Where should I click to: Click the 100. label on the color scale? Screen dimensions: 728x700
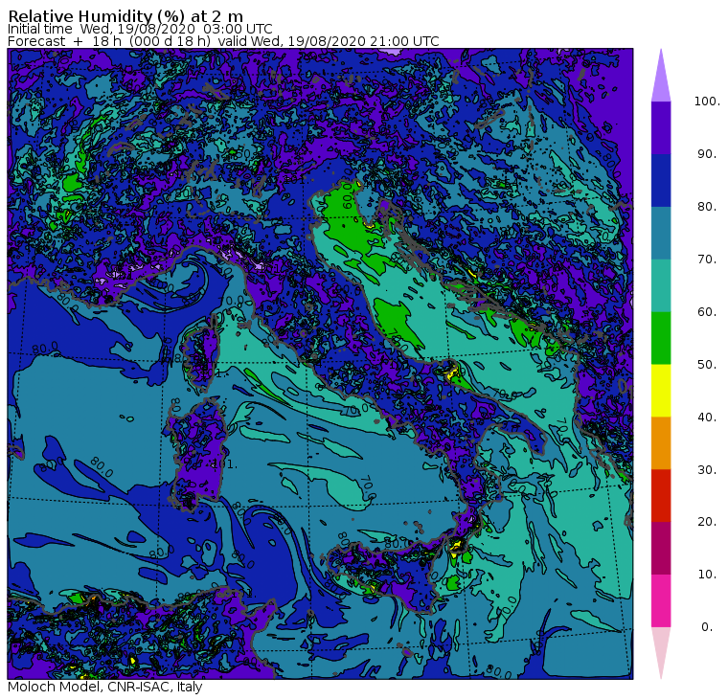coord(707,102)
